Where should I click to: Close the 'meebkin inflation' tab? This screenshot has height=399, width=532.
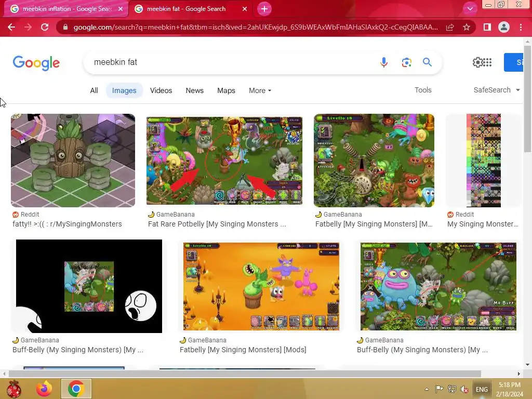pos(121,9)
